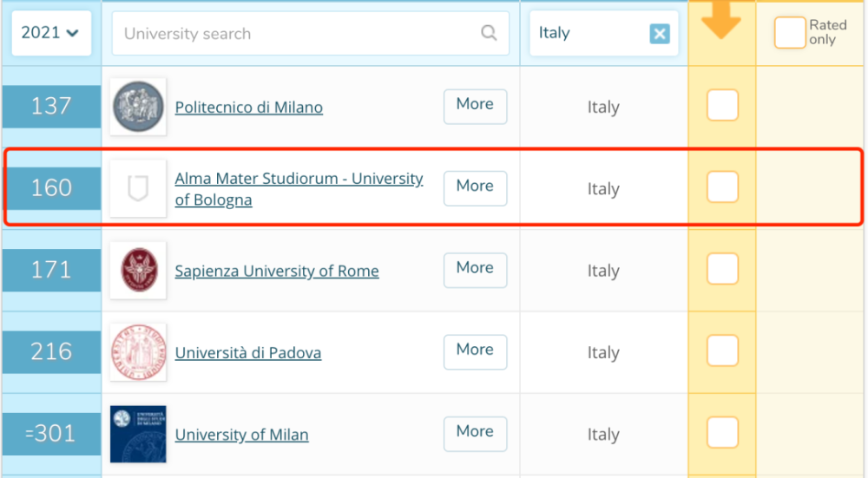Click Italy location text in University of Milan row
The width and height of the screenshot is (868, 478).
pyautogui.click(x=603, y=435)
